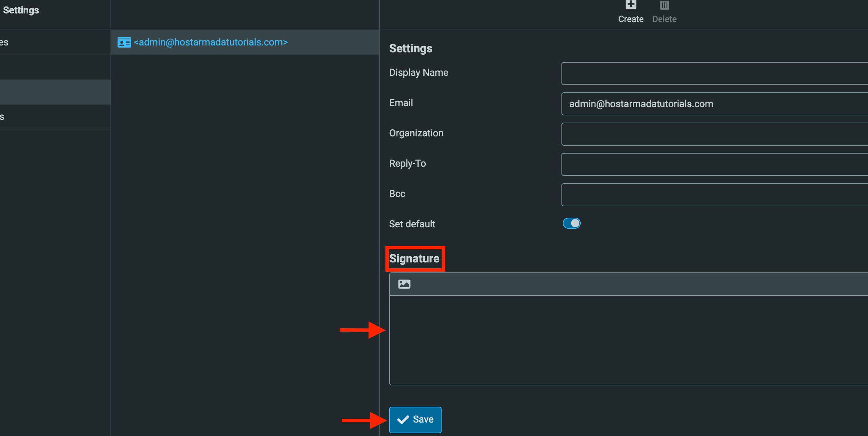The image size is (868, 436).
Task: Click the Email input field
Action: pyautogui.click(x=714, y=104)
